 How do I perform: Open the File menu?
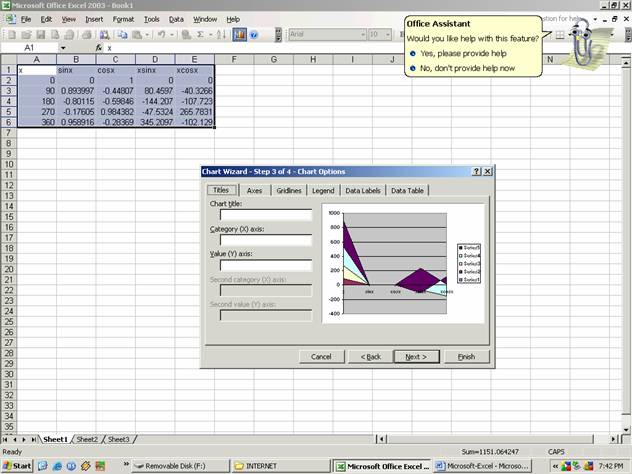[x=26, y=19]
